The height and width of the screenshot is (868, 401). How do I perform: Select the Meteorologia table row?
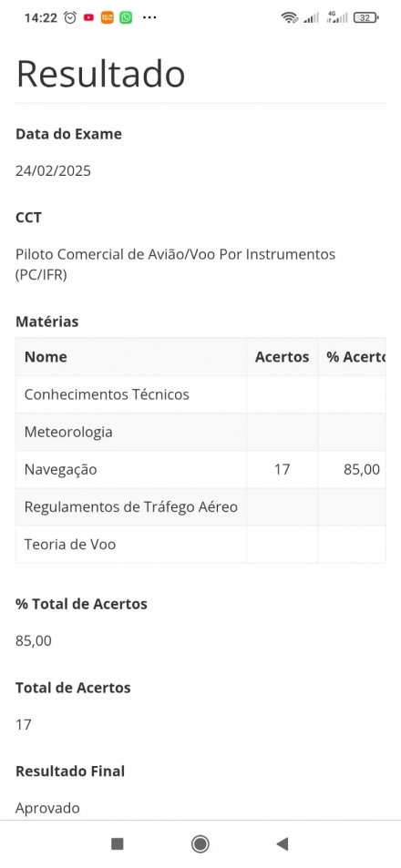(x=200, y=432)
